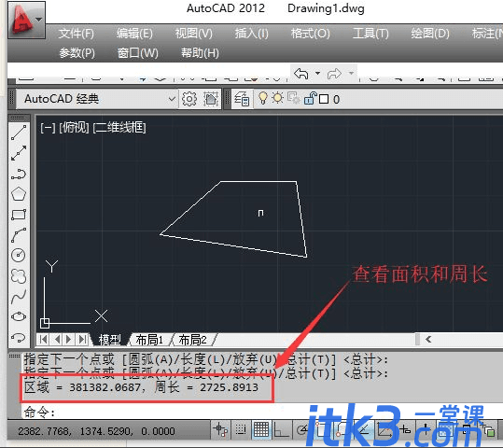Redo the last undone action

pos(334,74)
